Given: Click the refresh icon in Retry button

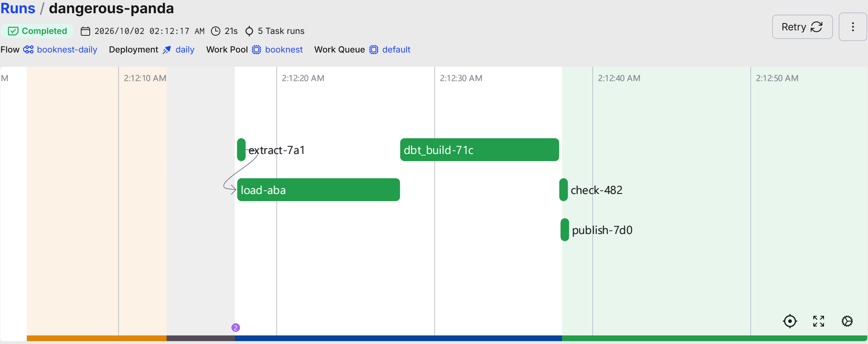Looking at the screenshot, I should (816, 27).
